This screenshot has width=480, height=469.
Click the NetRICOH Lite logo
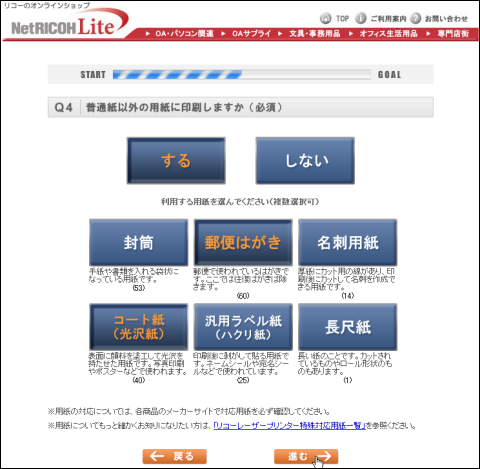tap(67, 24)
